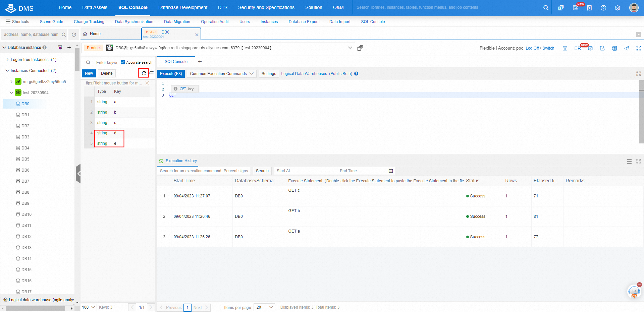The height and width of the screenshot is (312, 644).
Task: Click the table view icon in top toolbar
Action: [x=565, y=48]
